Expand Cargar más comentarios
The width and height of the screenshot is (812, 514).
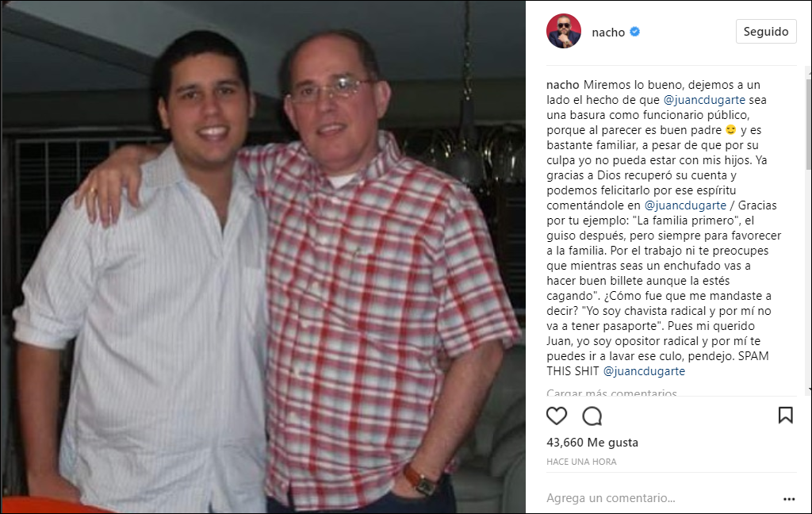tap(611, 392)
